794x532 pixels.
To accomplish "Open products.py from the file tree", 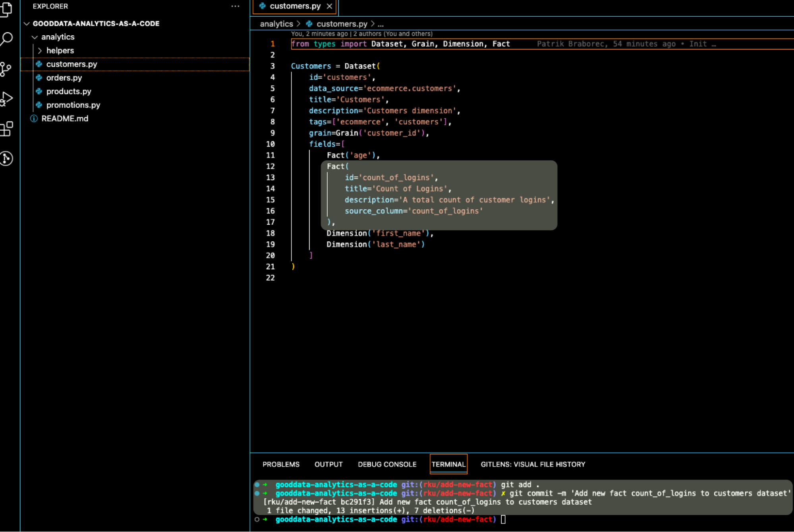I will click(69, 91).
